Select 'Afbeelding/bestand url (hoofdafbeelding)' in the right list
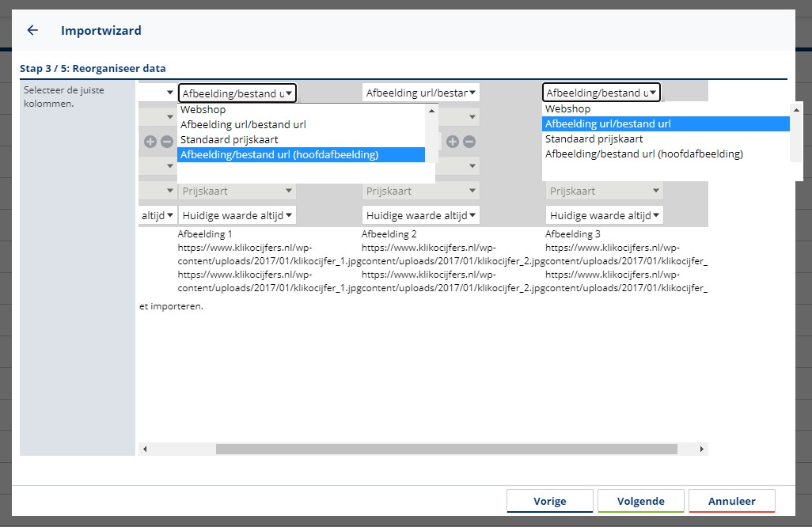 tap(643, 154)
